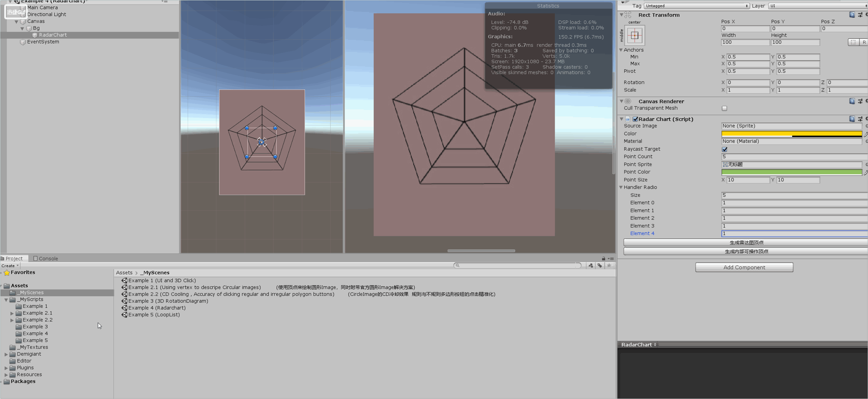868x399 pixels.
Task: Enable Cull Transparent Mesh on Canvas Renderer
Action: pos(724,108)
